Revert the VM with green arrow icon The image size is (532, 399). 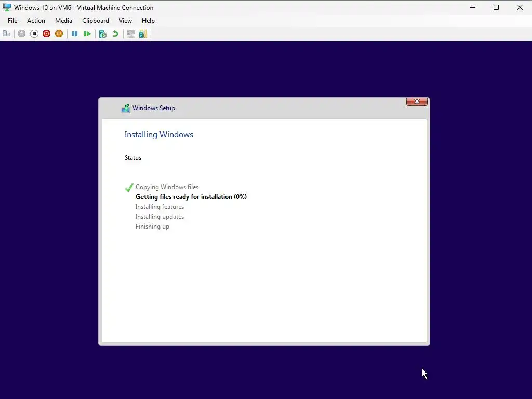pyautogui.click(x=115, y=34)
